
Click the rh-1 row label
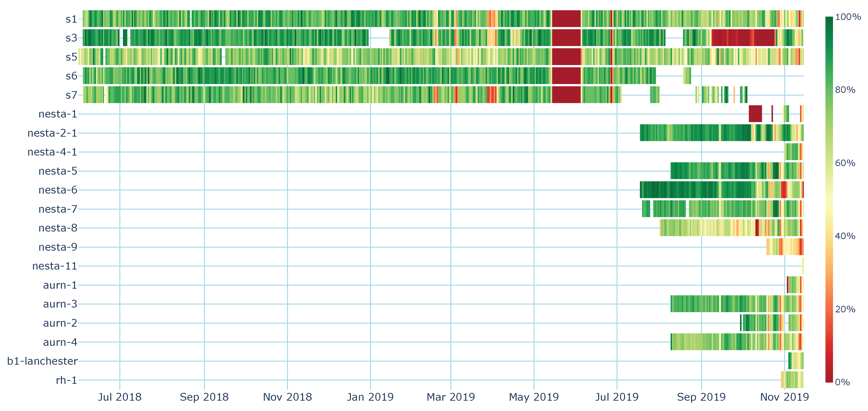66,380
